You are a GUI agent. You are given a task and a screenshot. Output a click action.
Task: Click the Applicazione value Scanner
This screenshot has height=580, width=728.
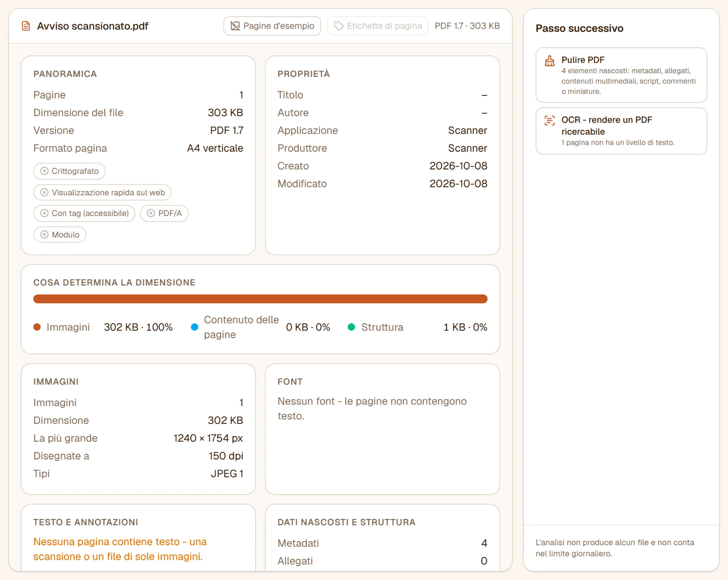pos(468,131)
